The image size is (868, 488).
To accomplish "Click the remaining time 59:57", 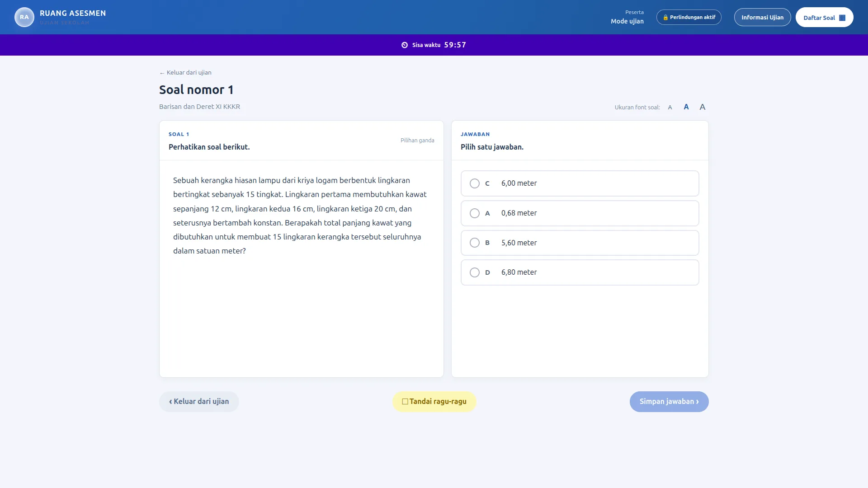I will tap(455, 45).
